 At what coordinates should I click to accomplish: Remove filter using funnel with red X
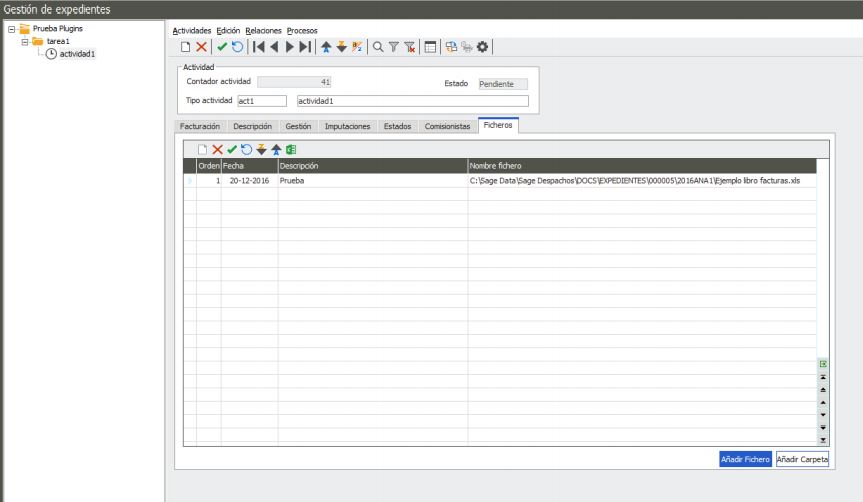409,47
